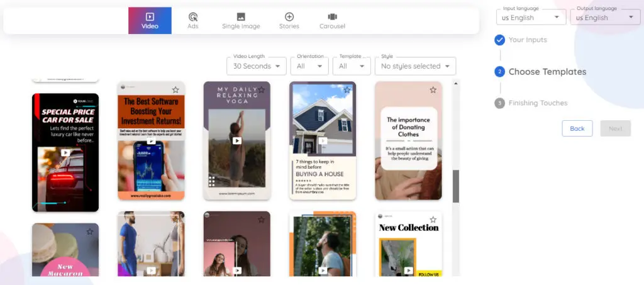Open the Template filter dropdown
Image resolution: width=644 pixels, height=285 pixels.
(352, 66)
